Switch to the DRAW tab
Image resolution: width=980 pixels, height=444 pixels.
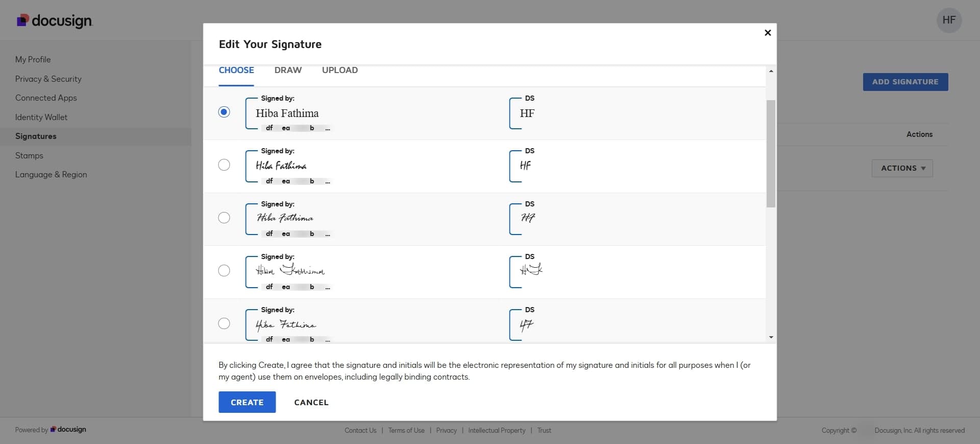coord(288,70)
